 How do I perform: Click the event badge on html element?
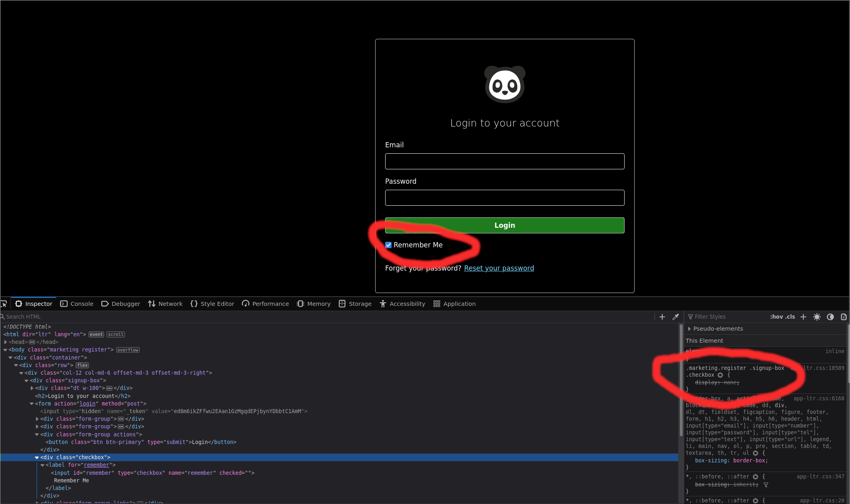tap(96, 335)
